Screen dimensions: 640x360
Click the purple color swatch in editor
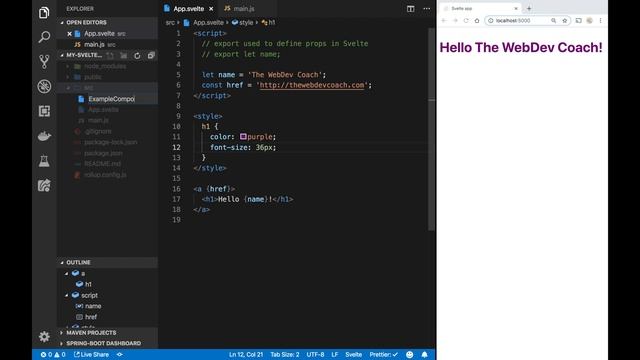243,137
